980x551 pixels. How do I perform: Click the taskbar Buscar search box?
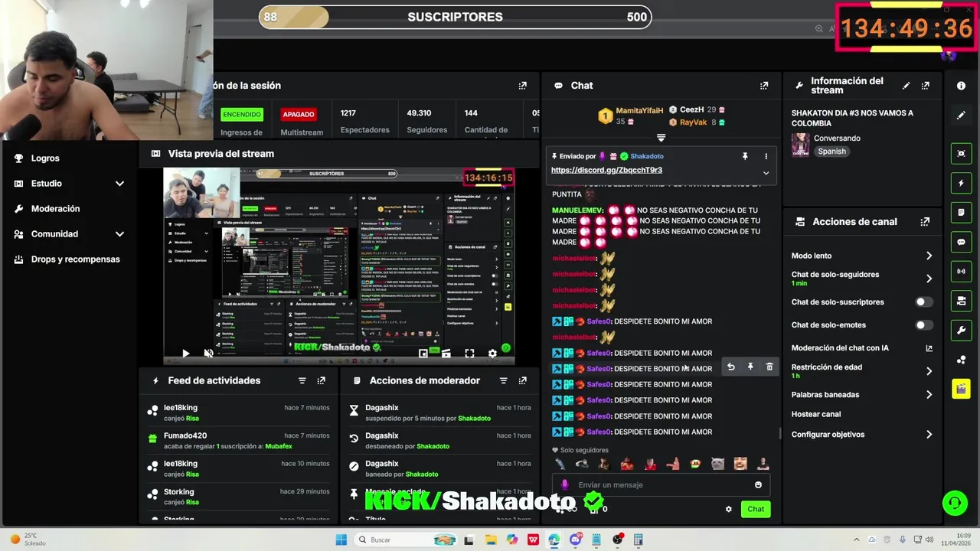(406, 540)
